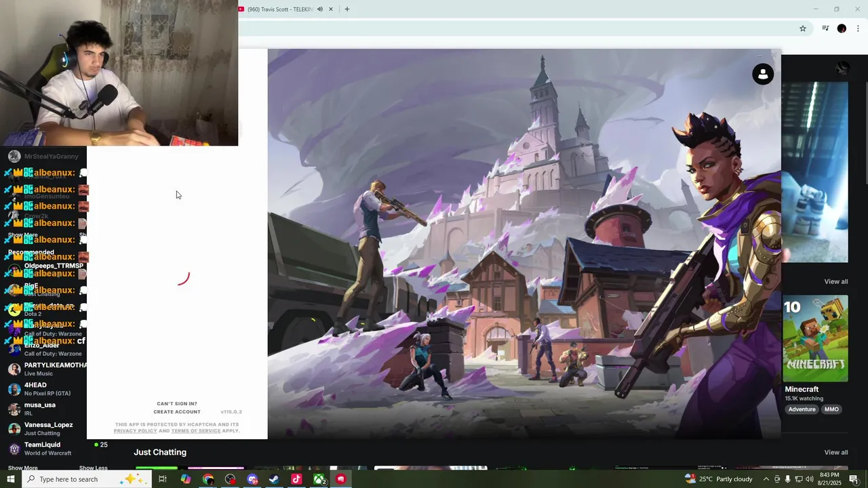Open the Windows notification center

tap(854, 479)
